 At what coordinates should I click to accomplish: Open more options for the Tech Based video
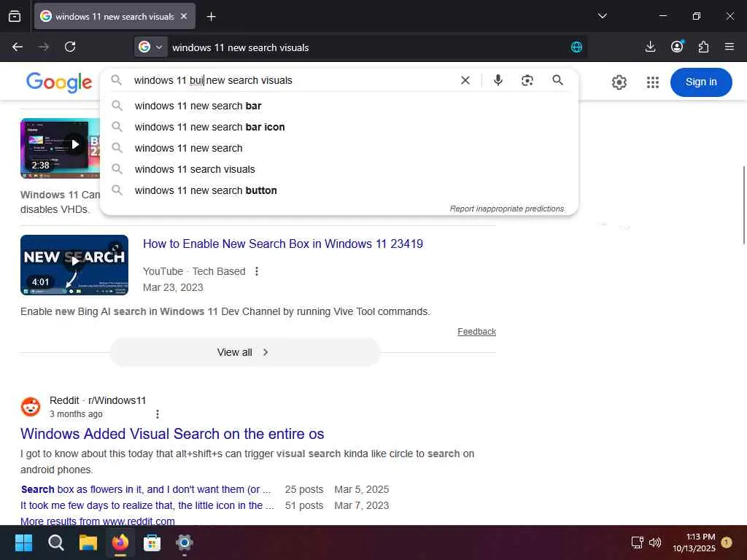point(257,271)
